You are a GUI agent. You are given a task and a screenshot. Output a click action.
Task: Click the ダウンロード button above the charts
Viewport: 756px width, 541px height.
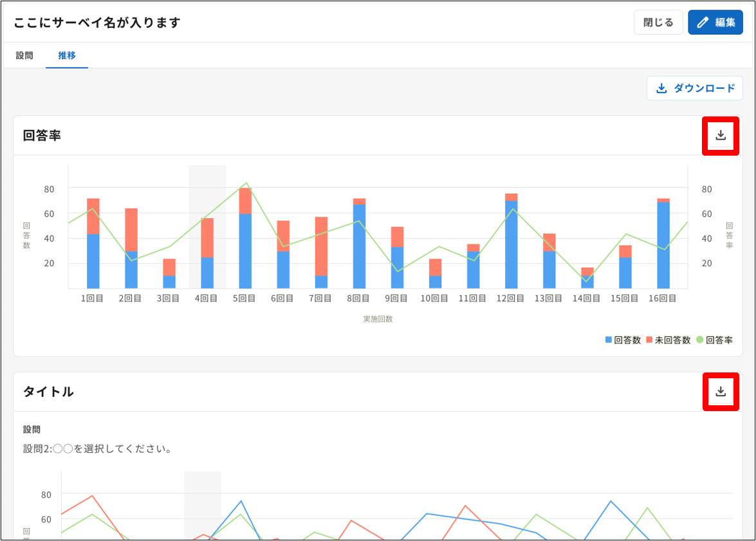[x=695, y=89]
